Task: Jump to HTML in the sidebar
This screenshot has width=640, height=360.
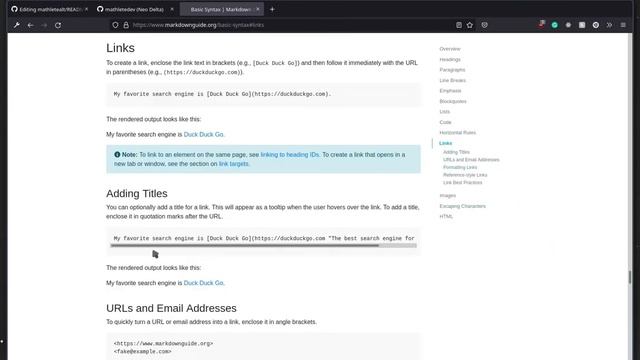Action: tap(446, 216)
